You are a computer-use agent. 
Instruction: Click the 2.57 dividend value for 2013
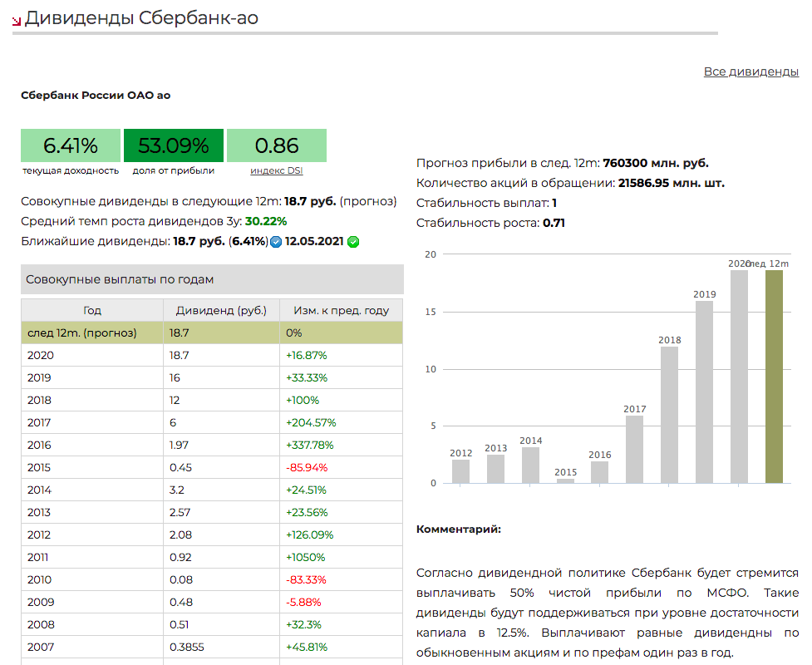pos(180,512)
